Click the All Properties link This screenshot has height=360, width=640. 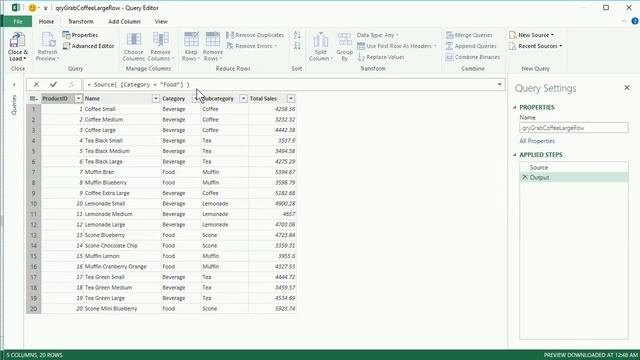(x=537, y=141)
